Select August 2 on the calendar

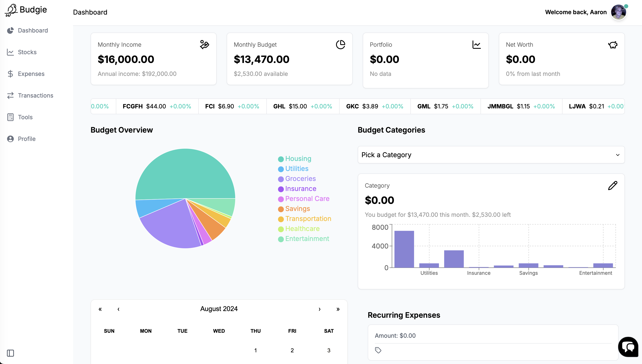(x=292, y=350)
